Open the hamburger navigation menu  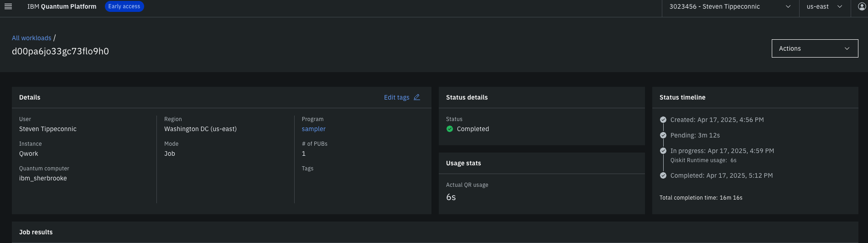[x=8, y=6]
